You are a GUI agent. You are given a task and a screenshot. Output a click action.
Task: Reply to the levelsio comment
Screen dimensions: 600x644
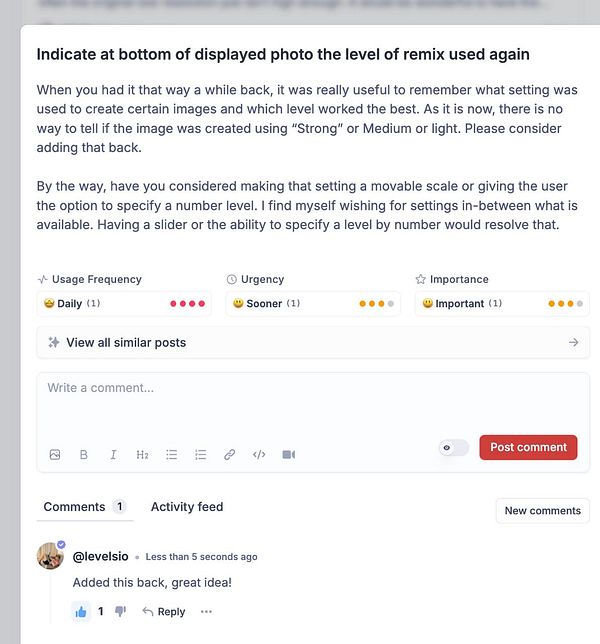coord(163,612)
